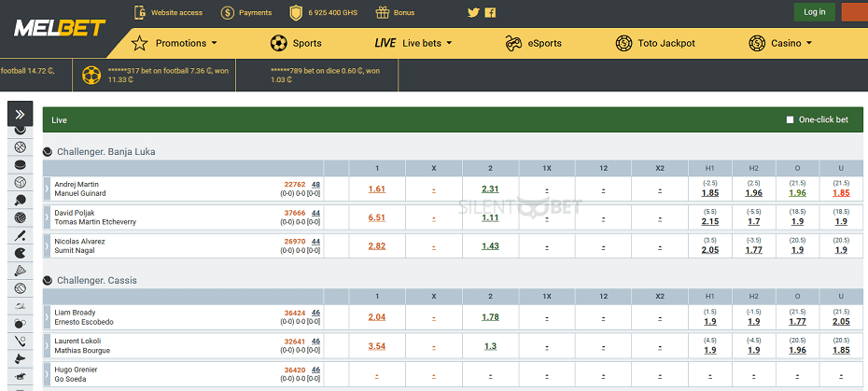The width and height of the screenshot is (868, 391).
Task: Expand the Hugo Grenier vs Go Soeda row
Action: point(47,374)
